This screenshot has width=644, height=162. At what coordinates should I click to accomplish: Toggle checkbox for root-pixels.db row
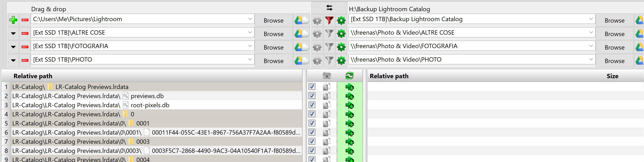(312, 105)
